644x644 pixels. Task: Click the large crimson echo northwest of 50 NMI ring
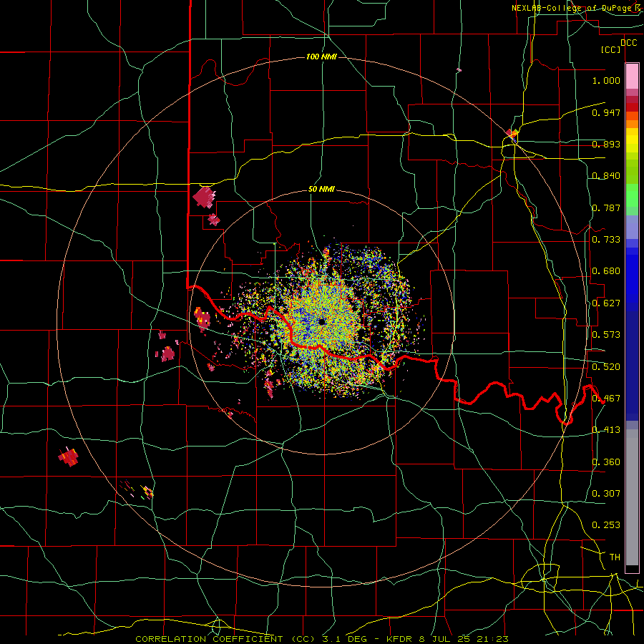[204, 197]
